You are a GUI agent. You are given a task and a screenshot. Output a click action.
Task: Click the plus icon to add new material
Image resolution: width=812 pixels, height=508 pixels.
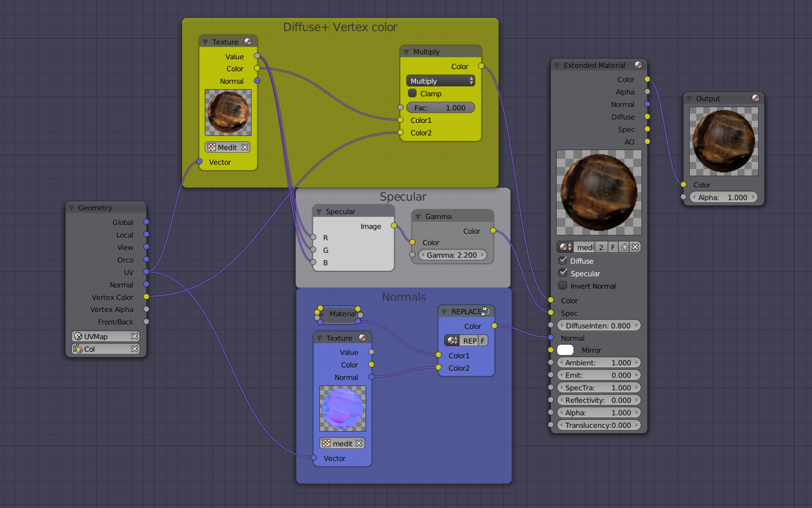tap(624, 247)
